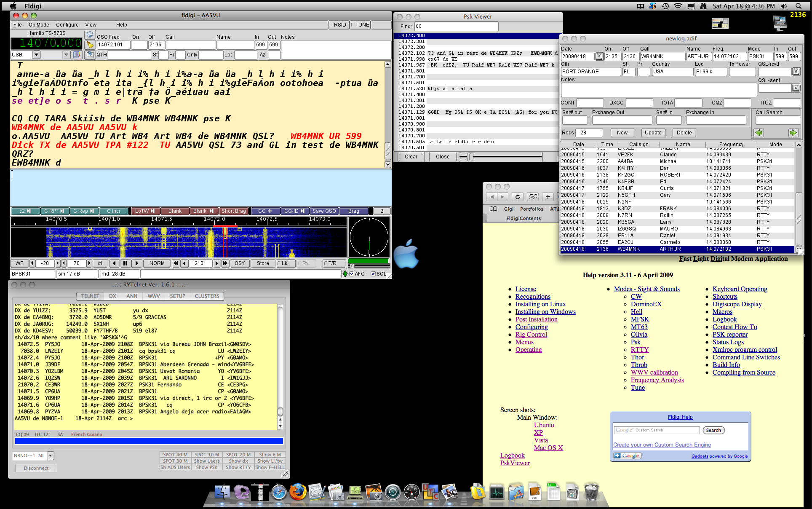This screenshot has height=509, width=812.
Task: Click fast rewind carrier frequency arrows
Action: pyautogui.click(x=176, y=263)
